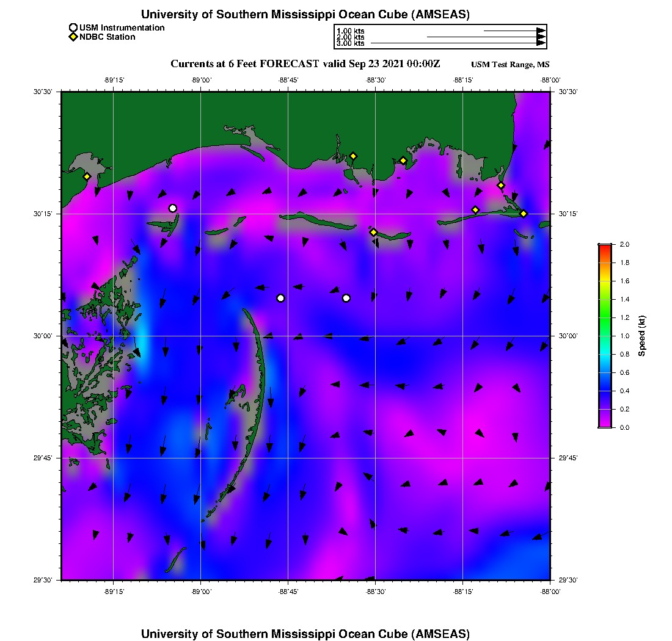This screenshot has width=672, height=641.
Task: Select the easternmost NDBC station diamond marker
Action: 524,213
